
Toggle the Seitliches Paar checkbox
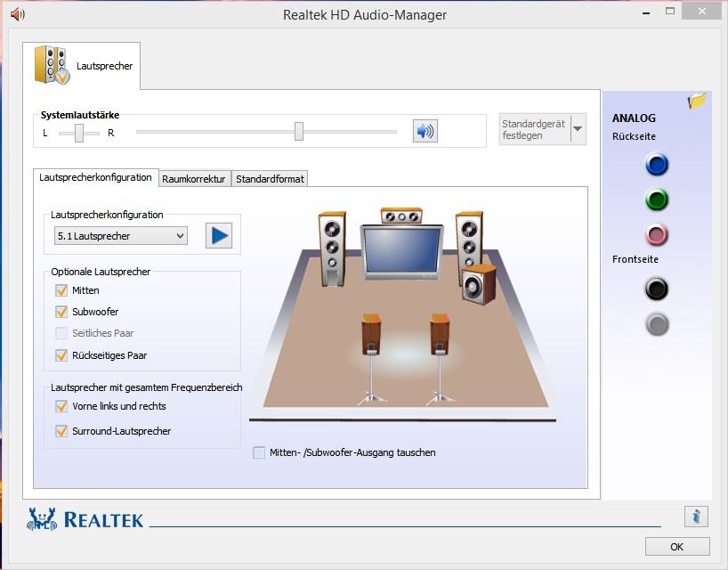coord(61,333)
